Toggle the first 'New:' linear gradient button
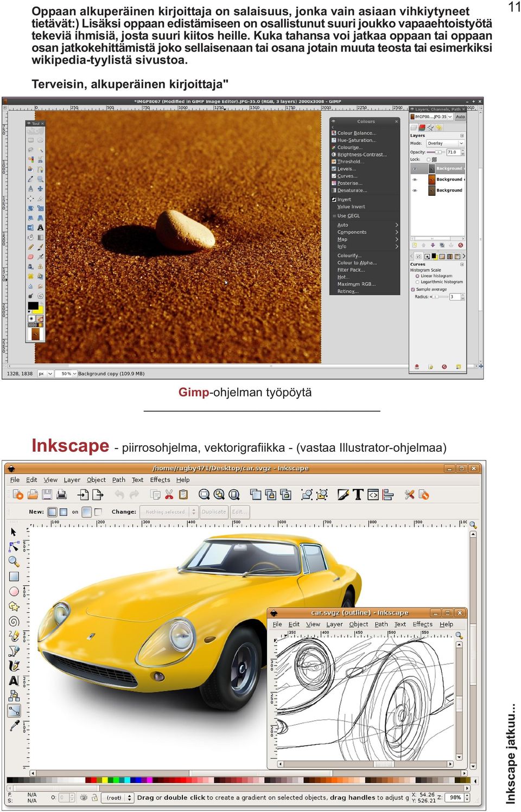The width and height of the screenshot is (521, 812). pyautogui.click(x=52, y=512)
